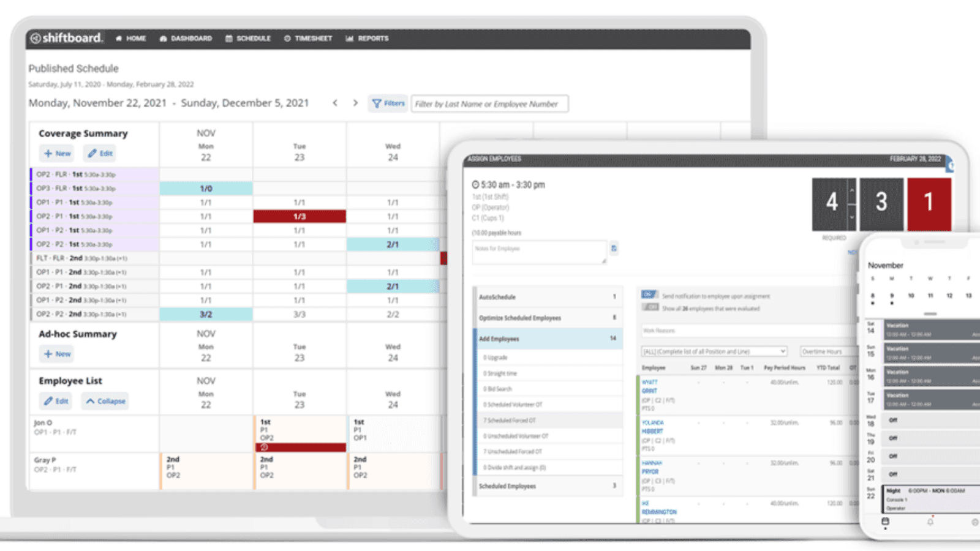The height and width of the screenshot is (551, 980).
Task: Open Wyatt Grint's employee profile
Action: [650, 386]
